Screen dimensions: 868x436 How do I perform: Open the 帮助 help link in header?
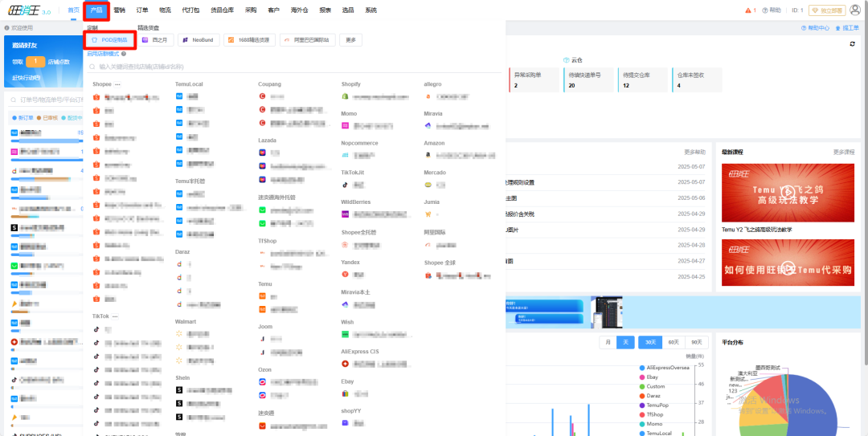(772, 10)
